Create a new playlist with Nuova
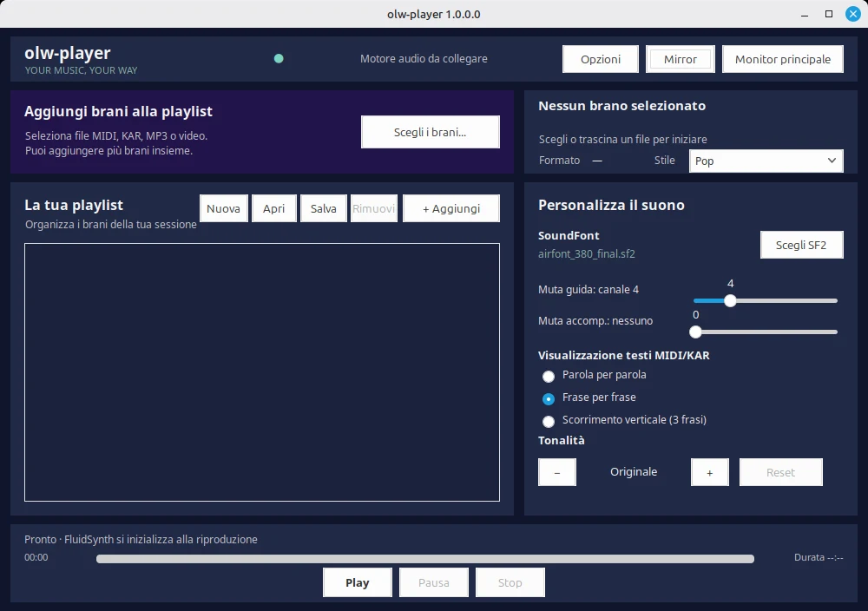The height and width of the screenshot is (611, 868). pos(223,208)
